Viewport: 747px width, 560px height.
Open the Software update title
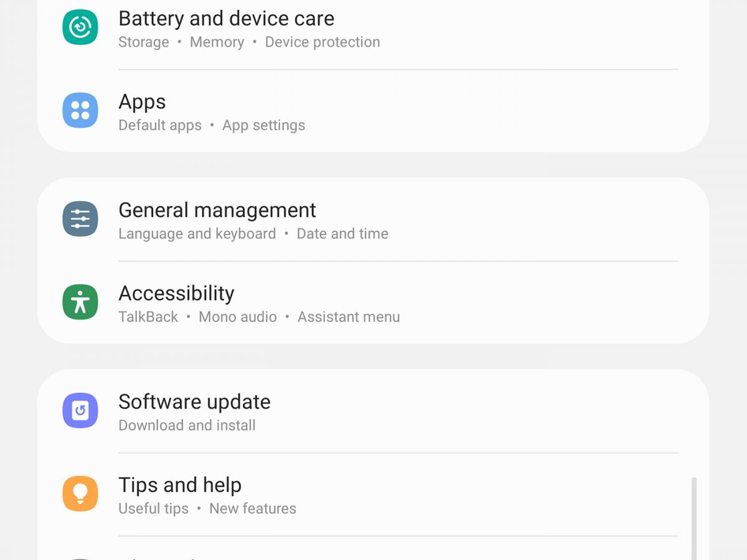(194, 402)
